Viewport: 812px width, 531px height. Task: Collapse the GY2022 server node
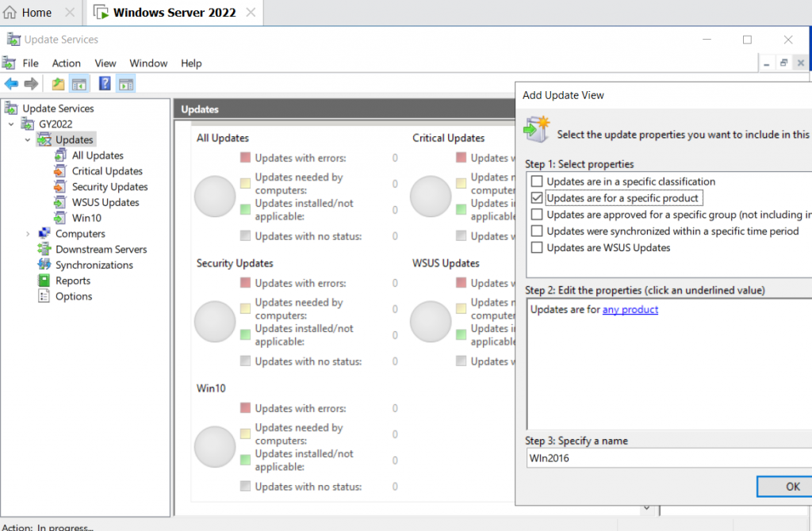pyautogui.click(x=11, y=124)
